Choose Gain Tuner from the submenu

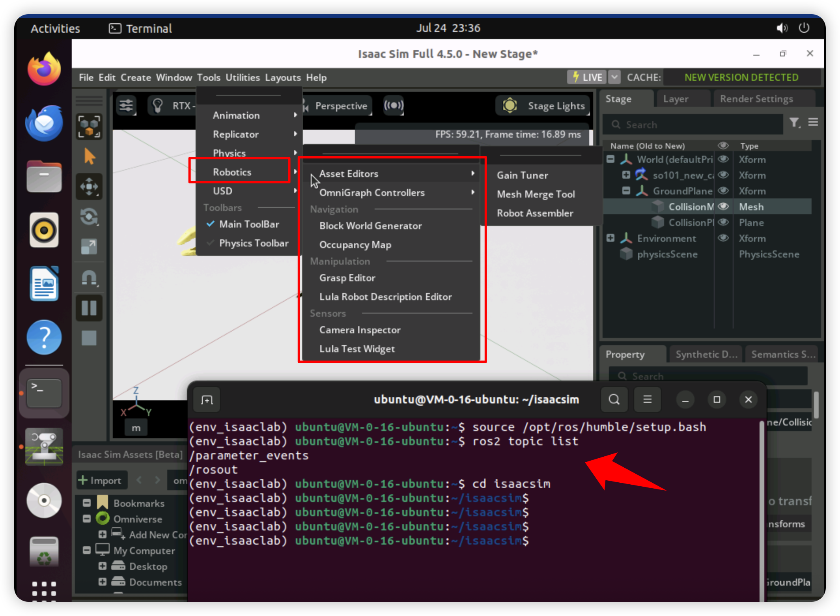(522, 175)
